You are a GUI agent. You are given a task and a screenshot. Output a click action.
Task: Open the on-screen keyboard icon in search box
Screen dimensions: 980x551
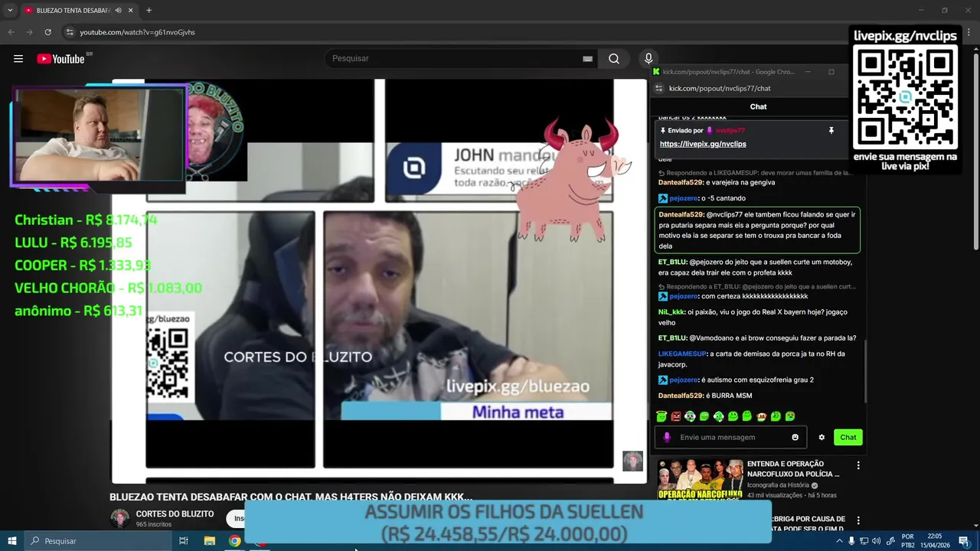tap(587, 59)
